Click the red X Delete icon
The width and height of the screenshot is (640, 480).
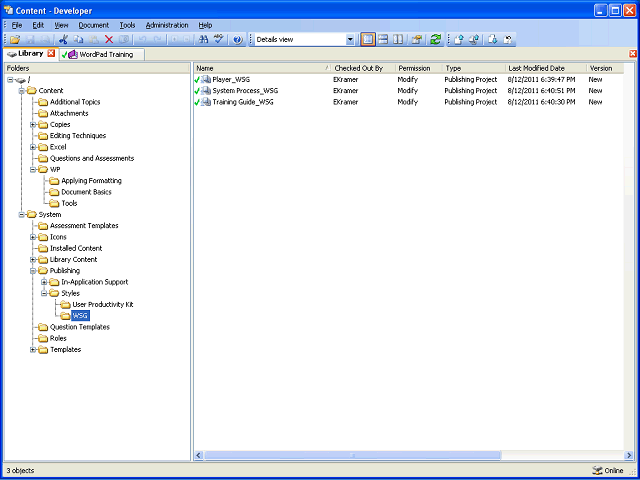(x=109, y=40)
